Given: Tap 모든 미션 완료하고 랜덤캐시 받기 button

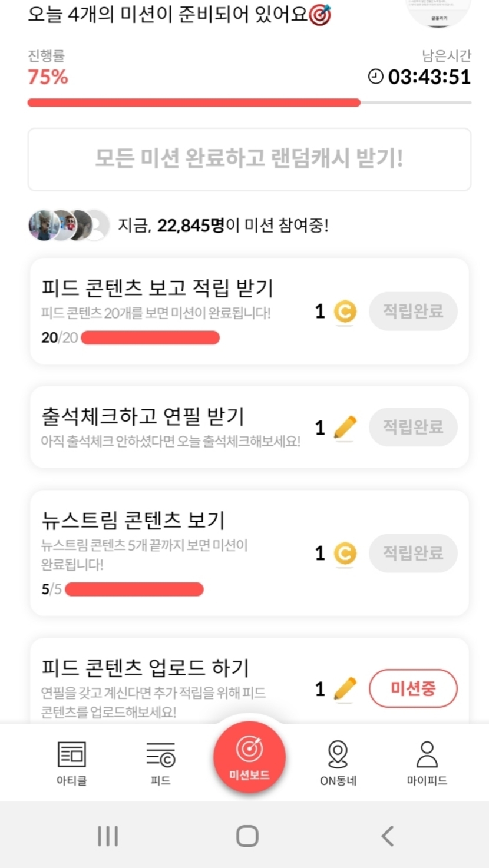Looking at the screenshot, I should click(249, 159).
